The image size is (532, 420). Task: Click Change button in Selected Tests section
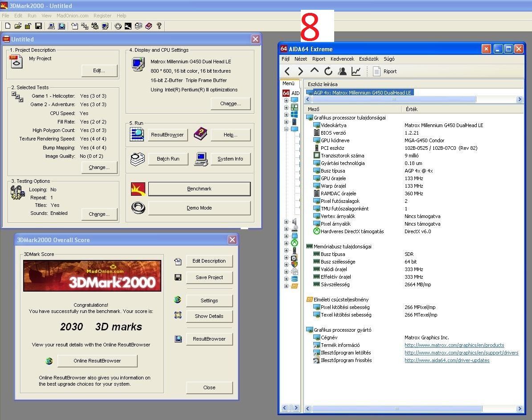pos(99,167)
